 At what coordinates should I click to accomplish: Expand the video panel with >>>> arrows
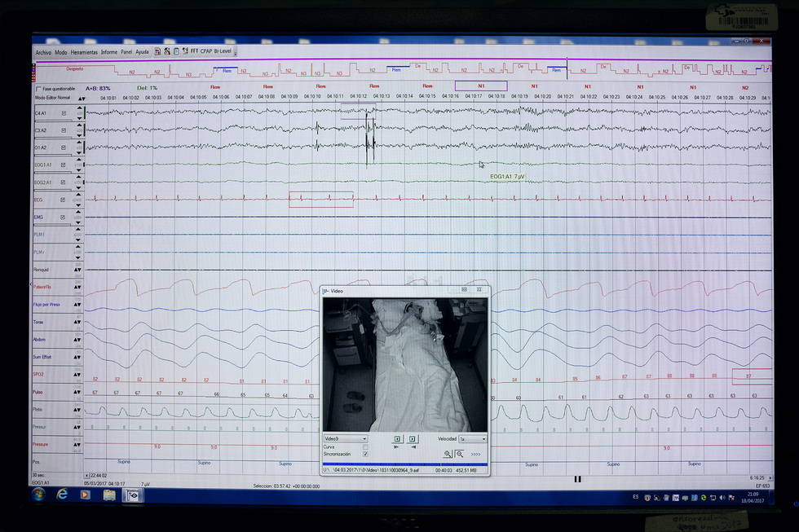[475, 454]
